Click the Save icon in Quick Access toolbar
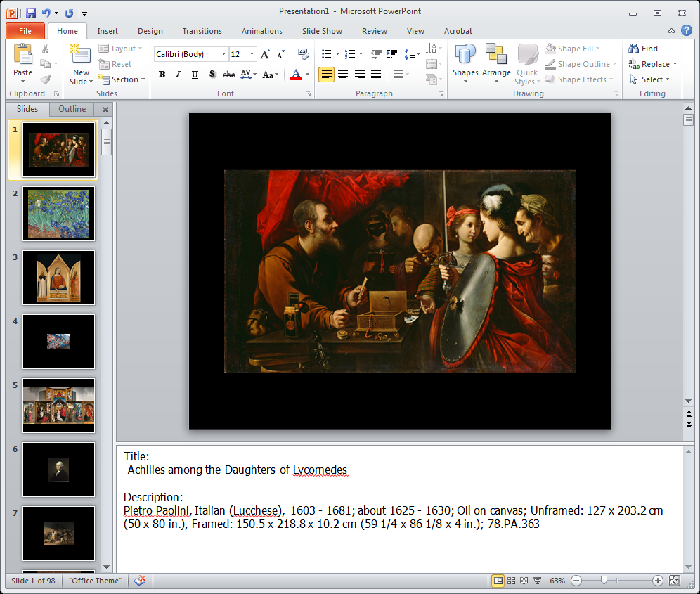The image size is (700, 594). point(30,13)
